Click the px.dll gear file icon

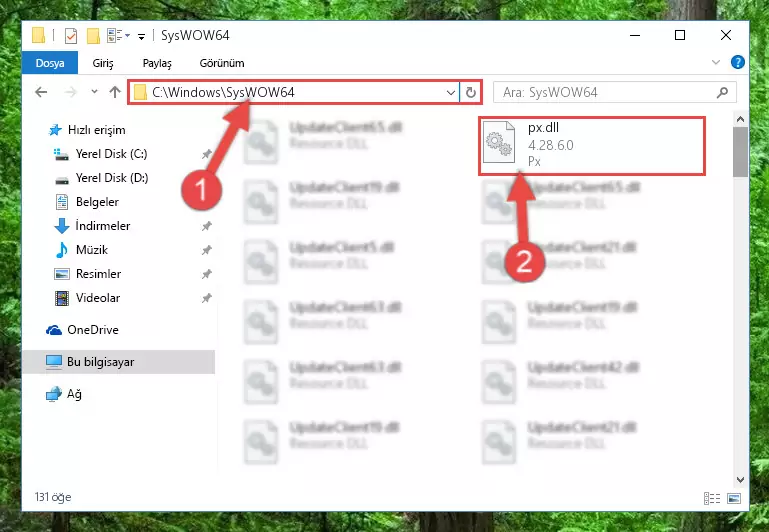click(x=499, y=142)
